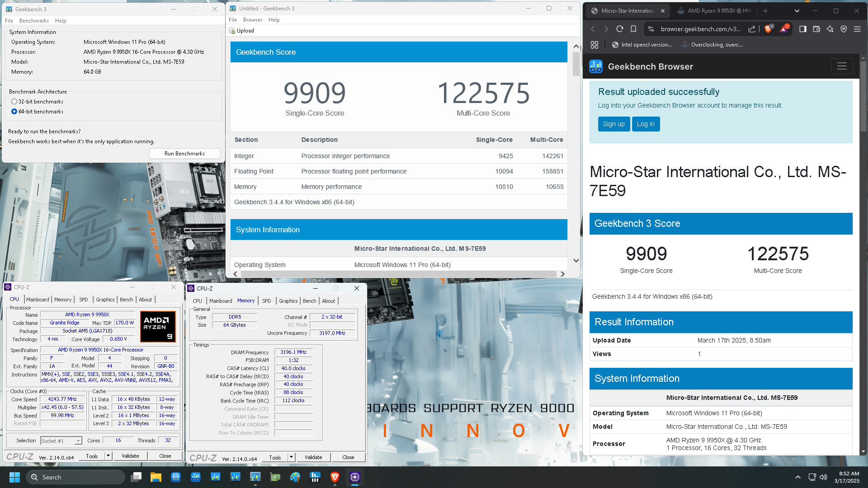Viewport: 868px width, 488px height.
Task: Open a new browser tab with plus
Action: pos(765,11)
